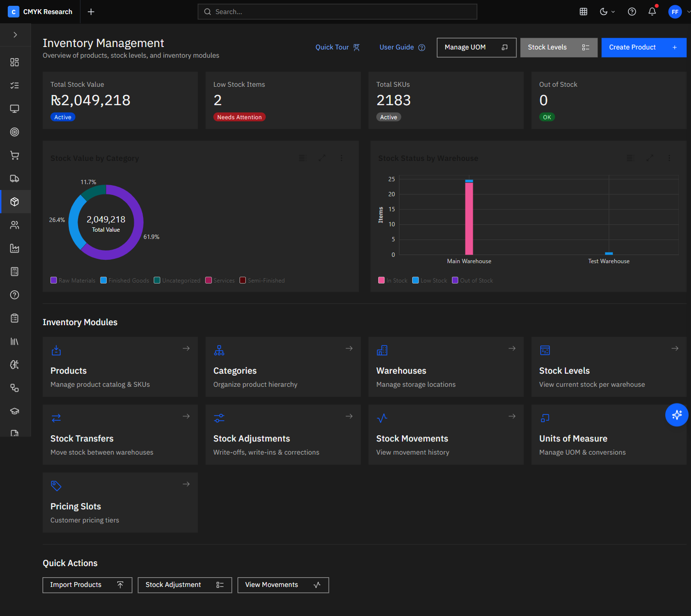
Task: Open the delivery truck icon in sidebar
Action: (15, 178)
